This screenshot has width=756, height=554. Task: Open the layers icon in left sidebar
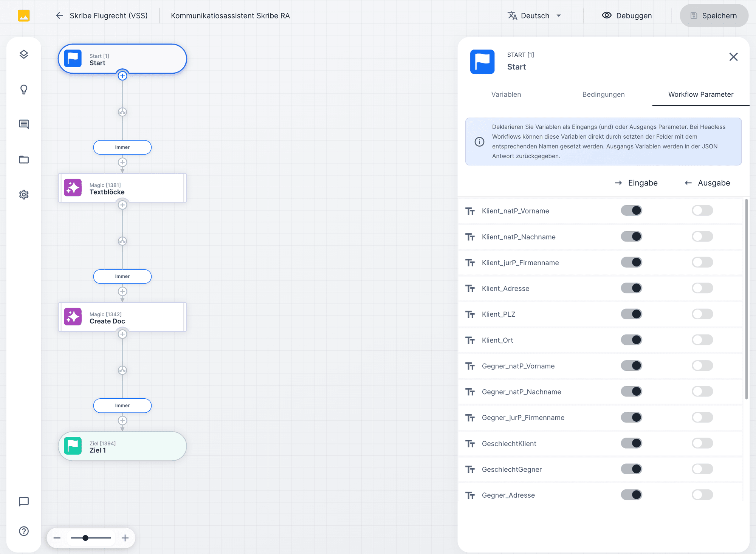pos(24,54)
